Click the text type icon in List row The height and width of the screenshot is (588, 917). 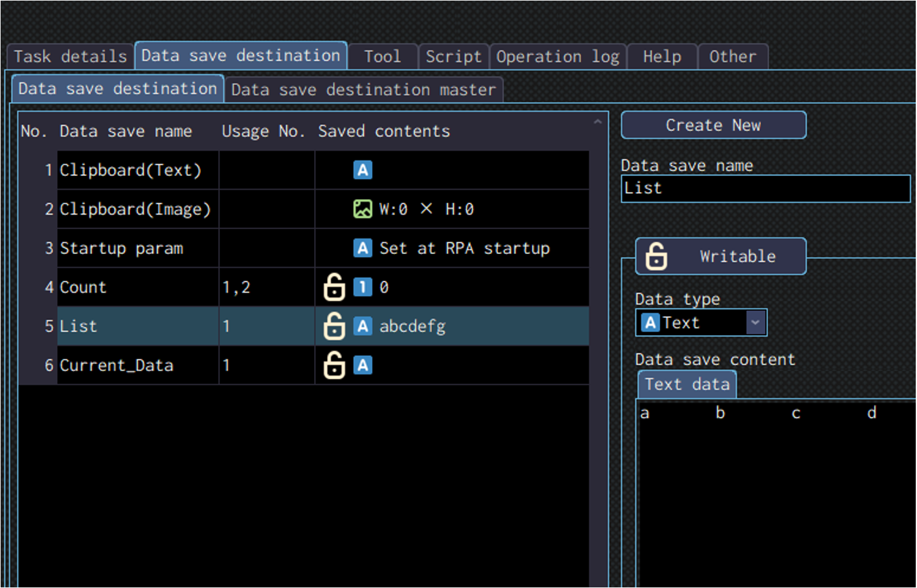(363, 326)
